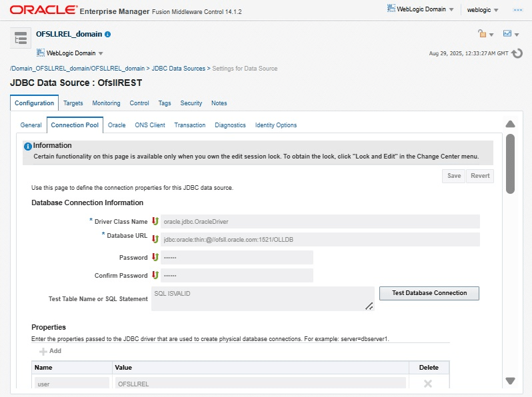Screen dimensions: 532x397
Task: Click the timestamp Aug 29, 2025 text
Action: (x=469, y=53)
